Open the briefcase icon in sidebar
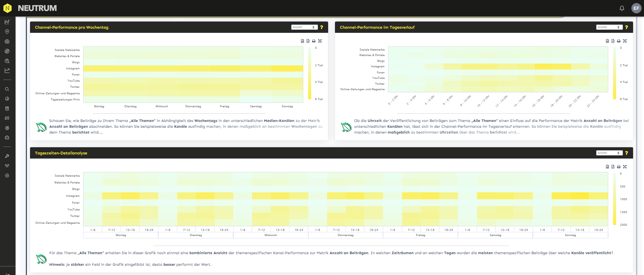The width and height of the screenshot is (644, 275). click(x=7, y=138)
